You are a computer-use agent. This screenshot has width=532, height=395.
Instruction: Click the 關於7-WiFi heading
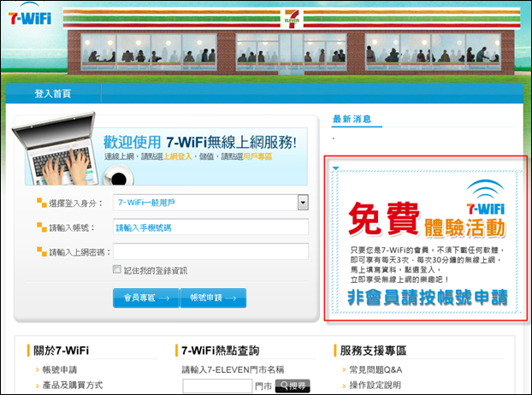point(61,351)
